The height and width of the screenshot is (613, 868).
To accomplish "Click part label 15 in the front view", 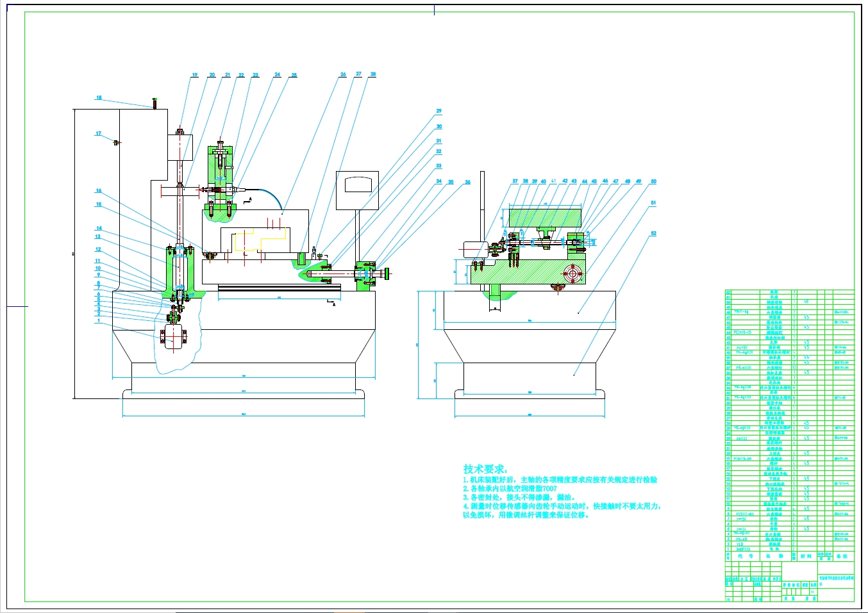I will tap(99, 204).
